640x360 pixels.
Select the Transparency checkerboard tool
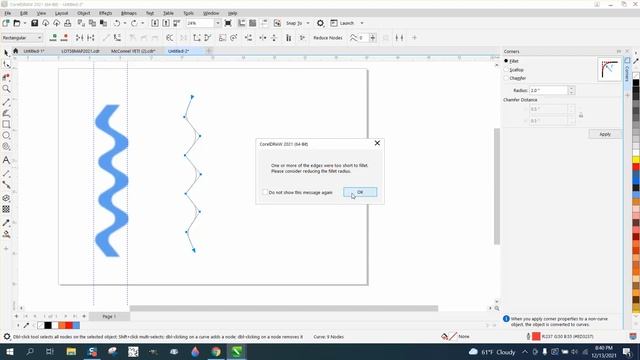(x=7, y=209)
